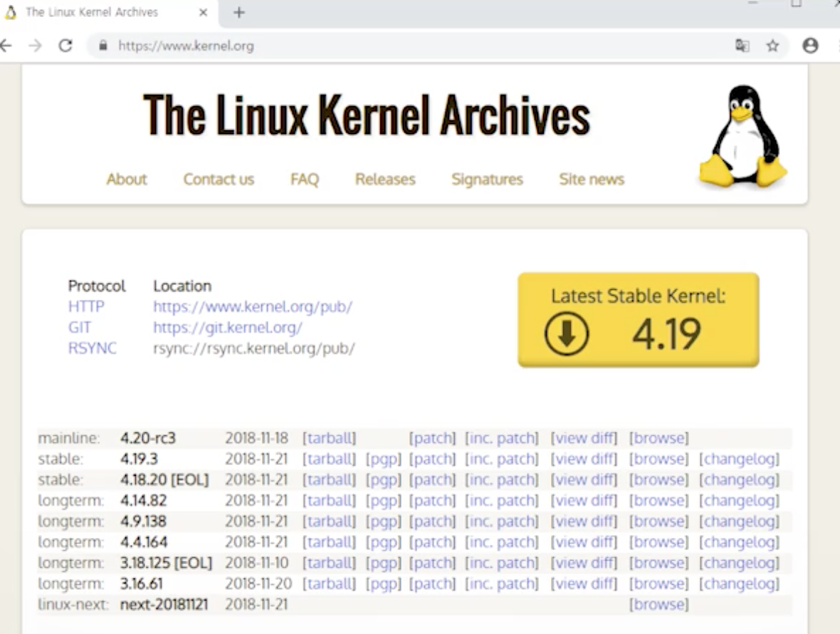
Task: Open a new tab with plus
Action: click(x=239, y=12)
